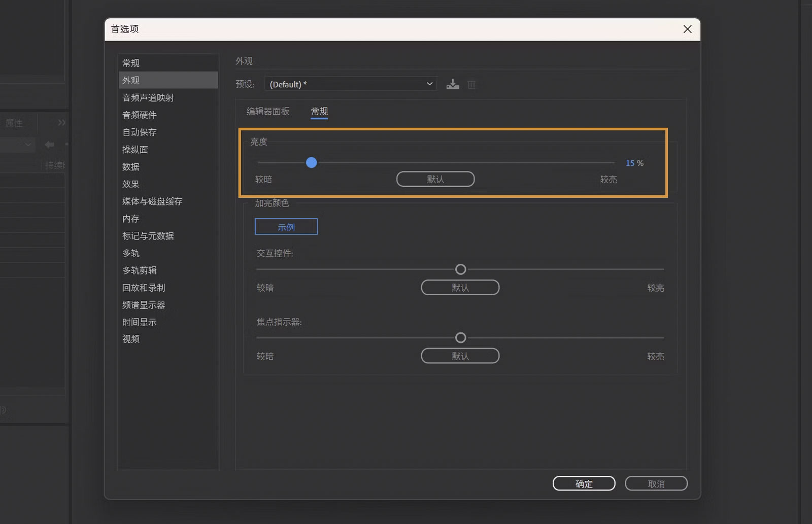Click the 交互控件 slider handle
Viewport: 812px width, 524px height.
point(460,269)
